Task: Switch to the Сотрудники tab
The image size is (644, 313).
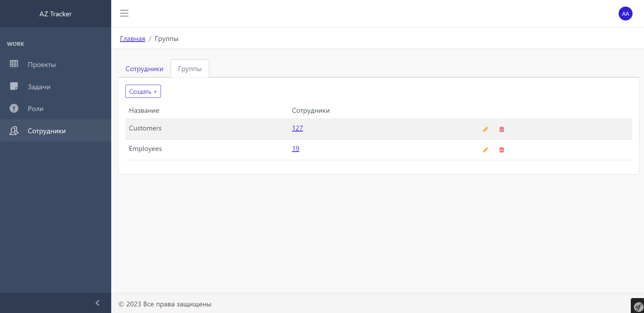Action: pos(144,69)
